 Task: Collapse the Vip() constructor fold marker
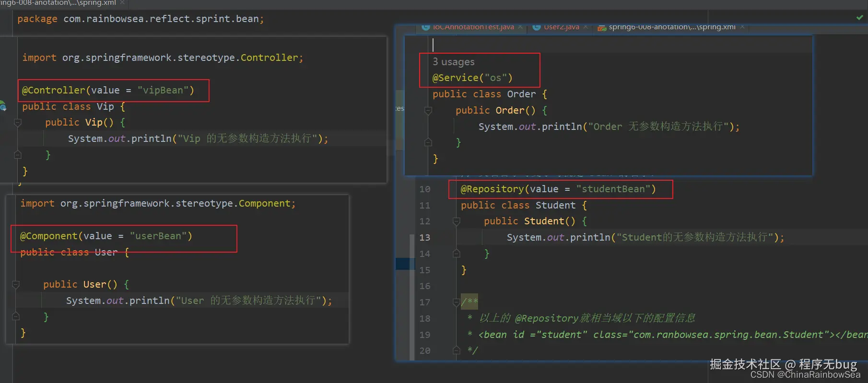point(18,123)
